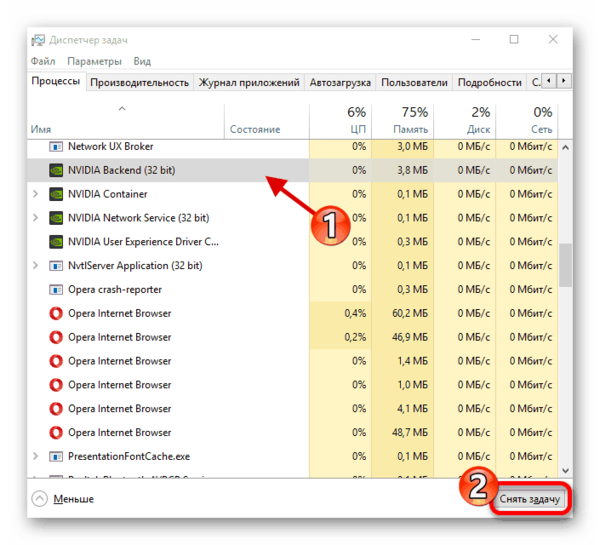600x545 pixels.
Task: Select the Процессы tab
Action: tap(56, 81)
